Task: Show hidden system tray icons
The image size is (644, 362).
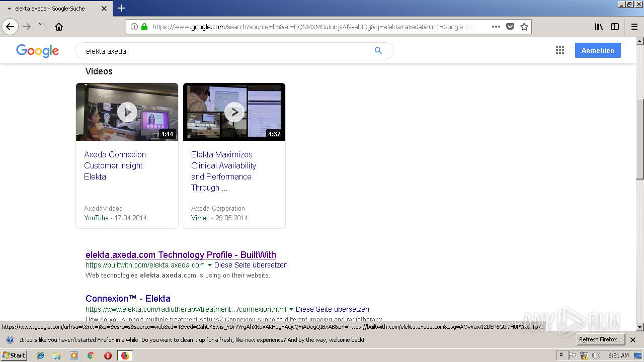Action: 561,355
